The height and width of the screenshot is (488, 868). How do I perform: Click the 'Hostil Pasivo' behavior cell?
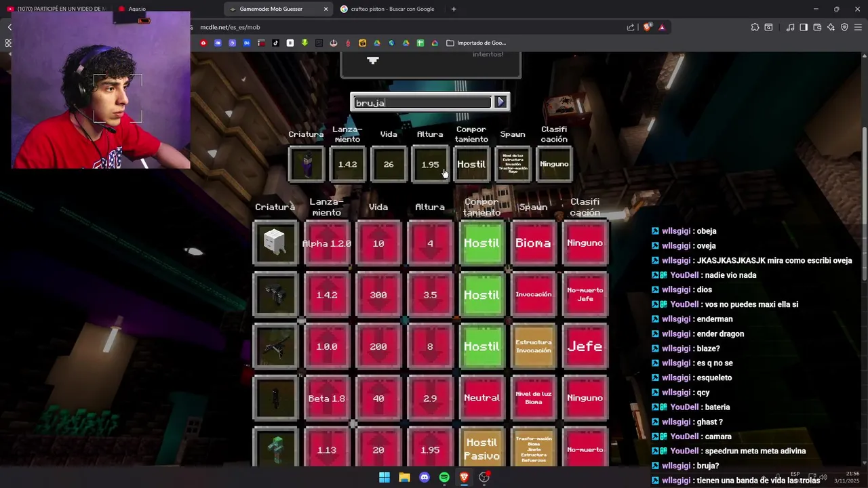[x=481, y=447]
